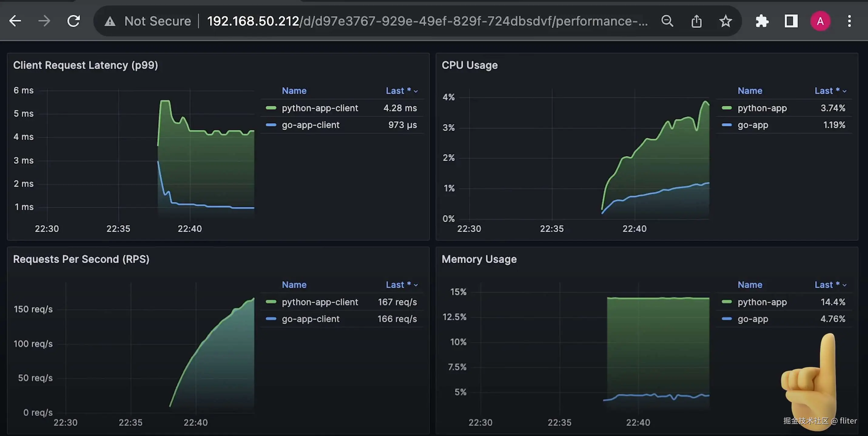Click the browser forward arrow
This screenshot has height=436, width=868.
[x=44, y=21]
